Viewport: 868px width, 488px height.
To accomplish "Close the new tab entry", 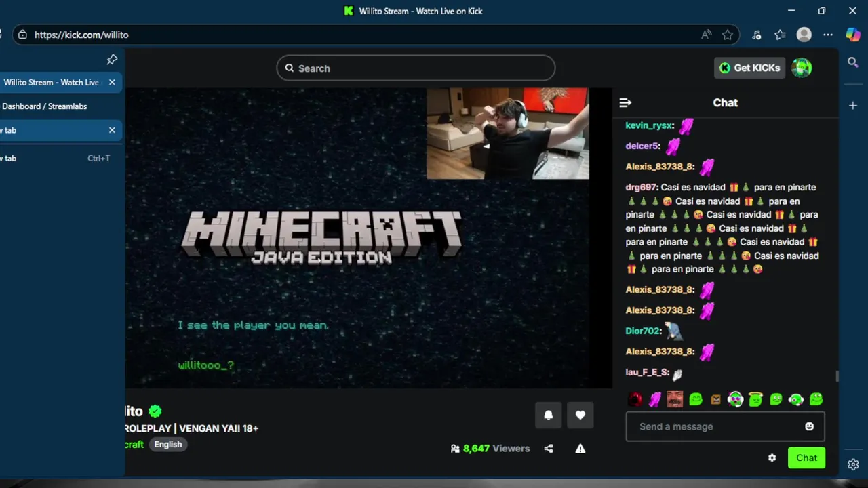I will (112, 130).
